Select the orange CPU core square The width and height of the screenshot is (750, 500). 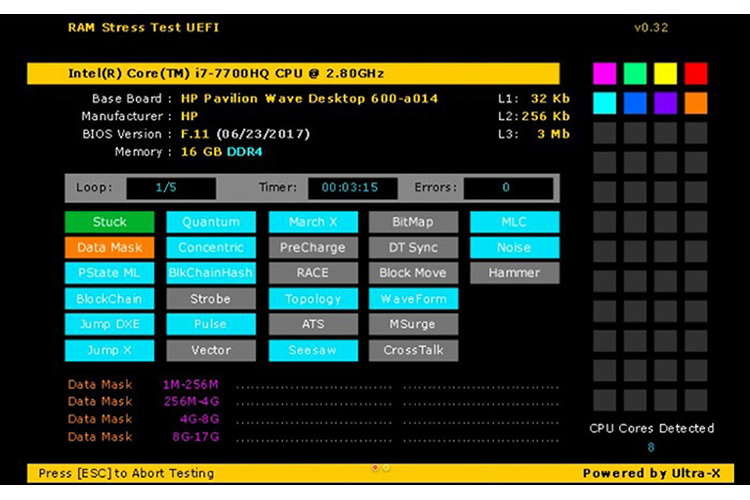696,103
